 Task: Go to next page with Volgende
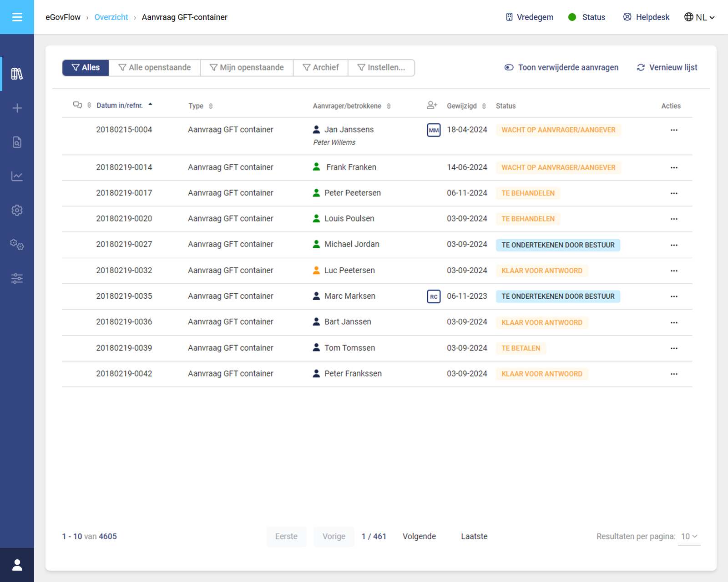tap(419, 537)
